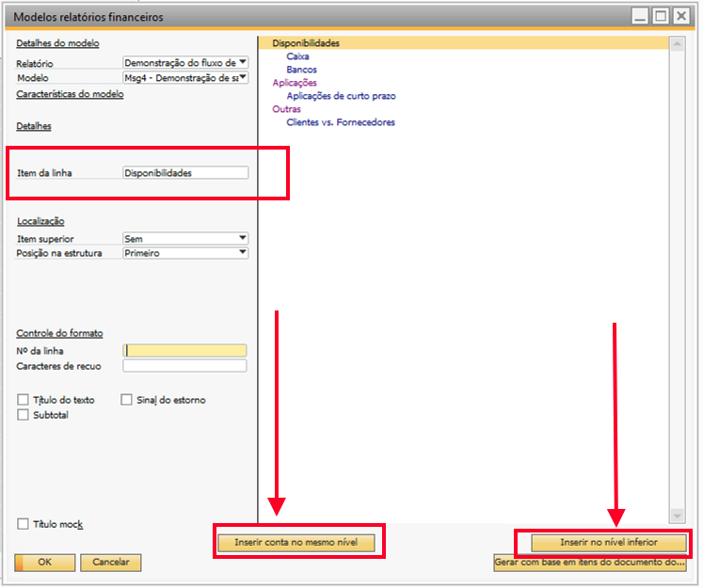Enable the Título do texto checkbox

[24, 400]
